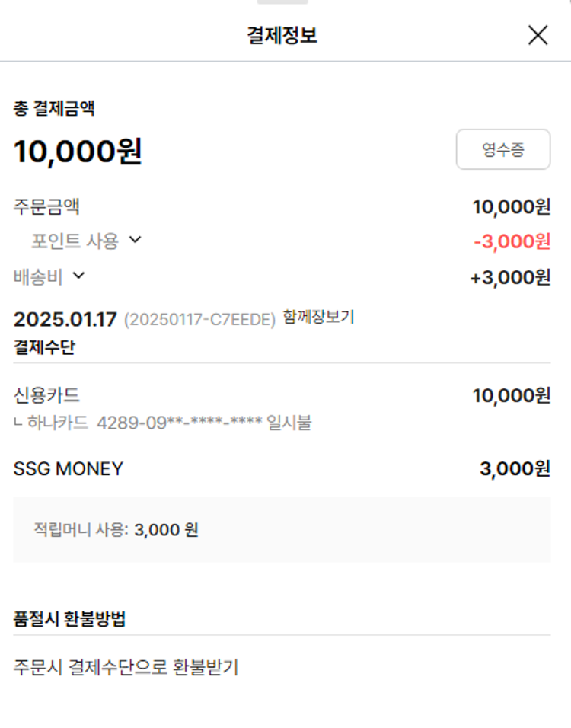Expand the 배송비 chevron arrow

[x=78, y=276]
